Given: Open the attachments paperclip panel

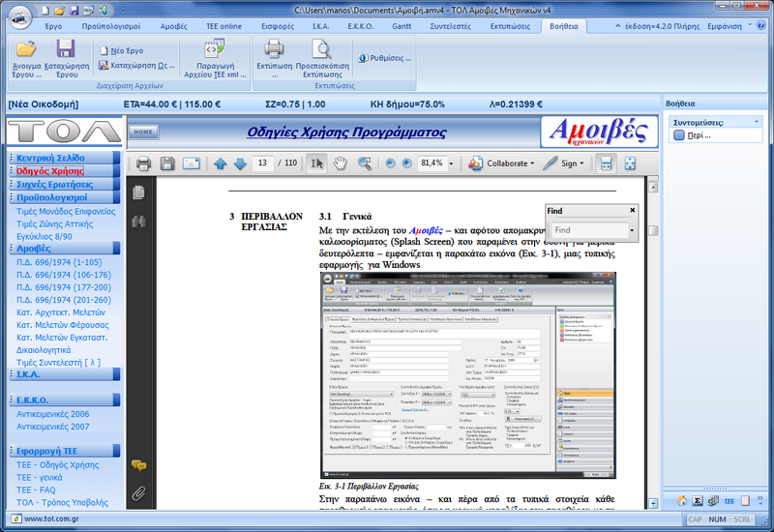Looking at the screenshot, I should pyautogui.click(x=138, y=493).
